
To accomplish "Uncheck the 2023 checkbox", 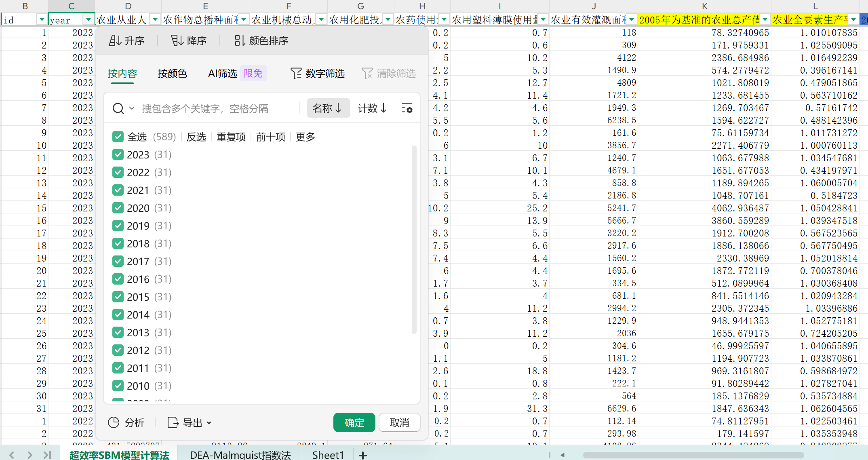I will [x=118, y=154].
